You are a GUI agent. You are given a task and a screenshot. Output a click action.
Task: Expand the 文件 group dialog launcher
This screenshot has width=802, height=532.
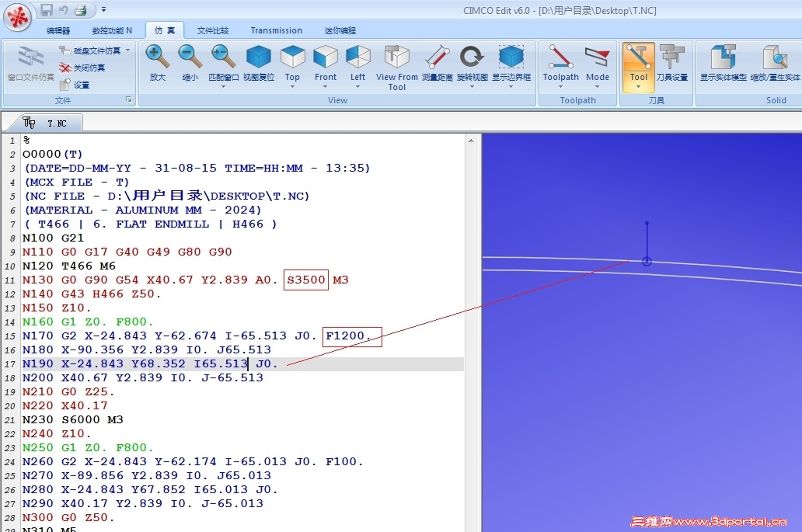click(x=128, y=99)
